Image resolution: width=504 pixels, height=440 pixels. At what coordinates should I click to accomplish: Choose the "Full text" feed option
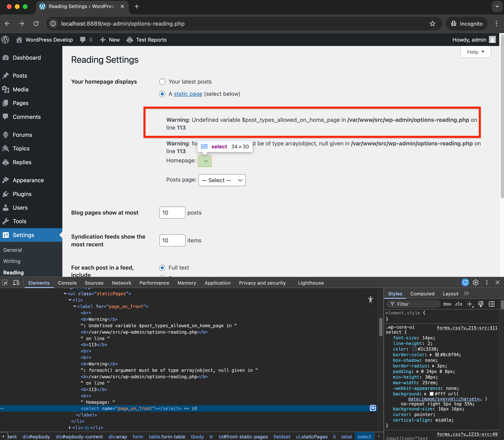pos(162,268)
